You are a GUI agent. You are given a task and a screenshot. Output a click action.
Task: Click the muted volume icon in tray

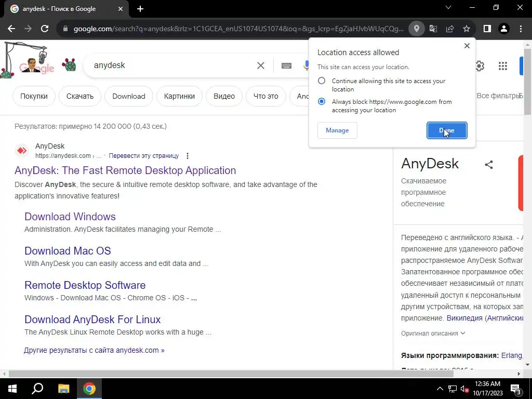pos(464,389)
